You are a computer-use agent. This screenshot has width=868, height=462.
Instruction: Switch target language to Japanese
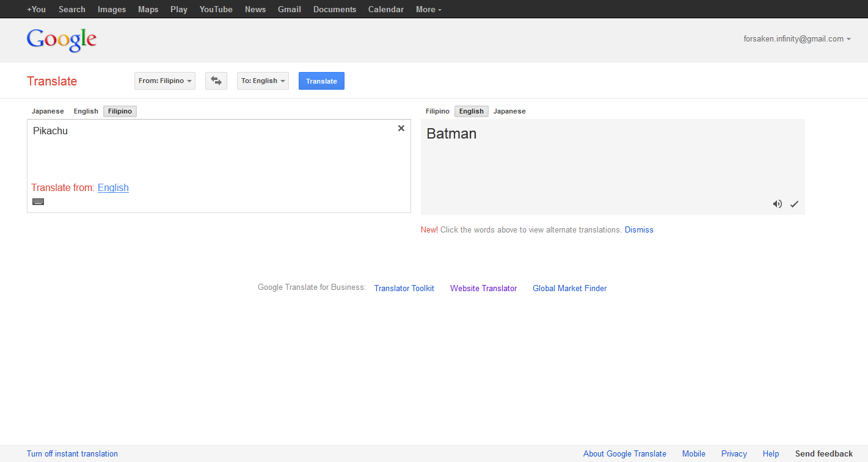[x=509, y=111]
